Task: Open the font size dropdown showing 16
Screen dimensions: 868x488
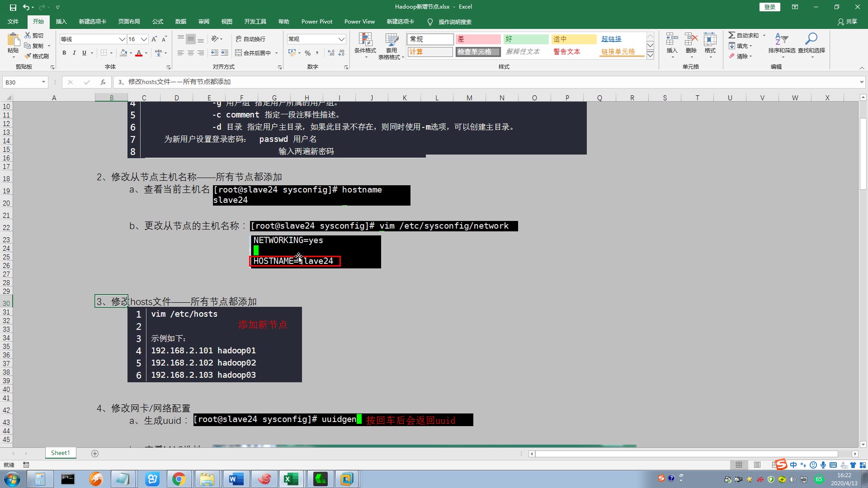Action: (144, 39)
